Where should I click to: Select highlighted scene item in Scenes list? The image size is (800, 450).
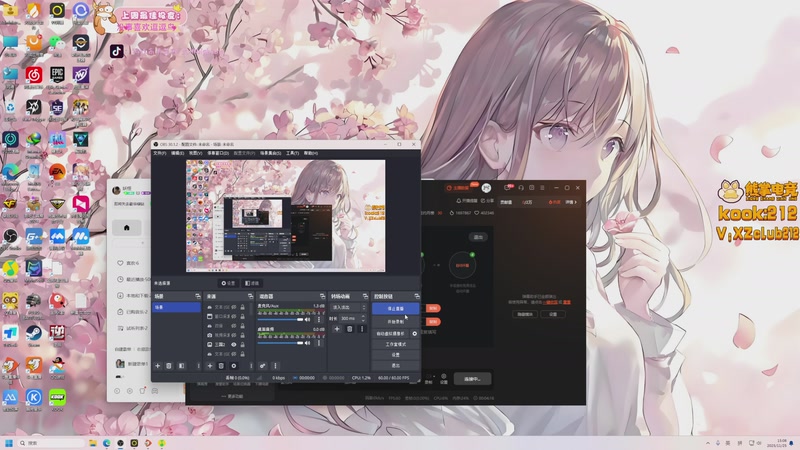pos(177,307)
